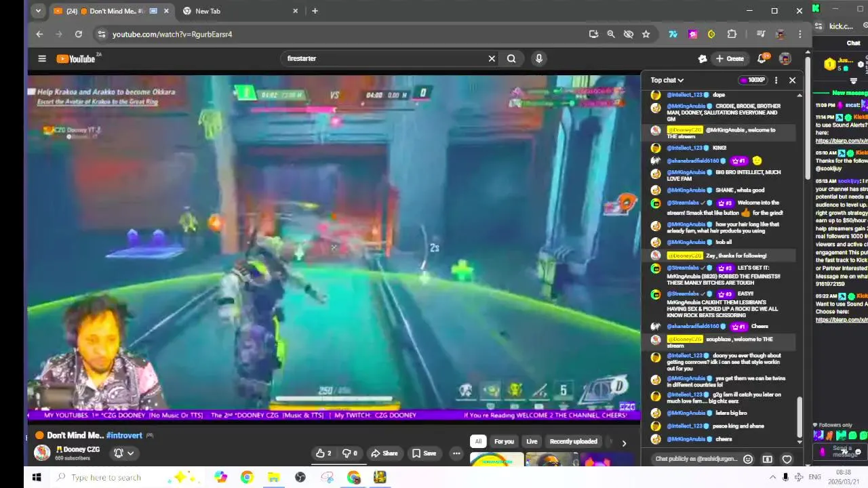
Task: Open the 100XP points badge
Action: (753, 80)
